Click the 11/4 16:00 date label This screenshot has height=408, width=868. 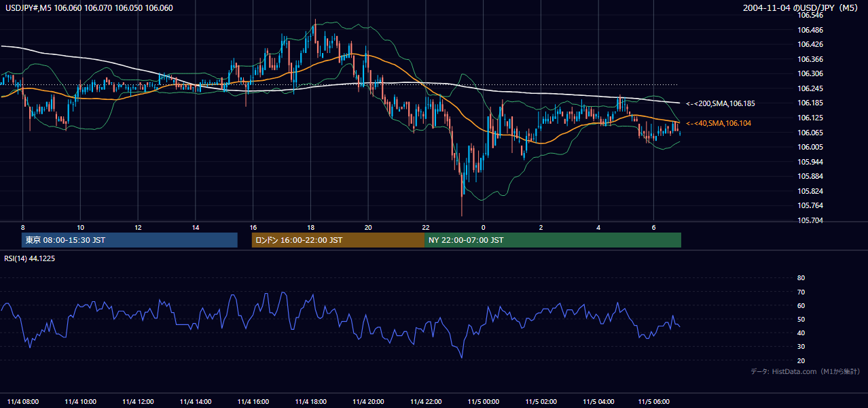click(x=253, y=401)
